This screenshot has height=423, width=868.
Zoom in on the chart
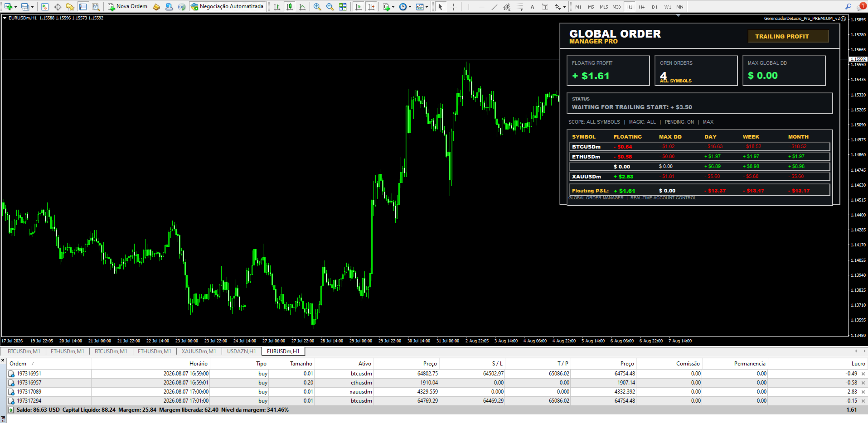pyautogui.click(x=317, y=7)
